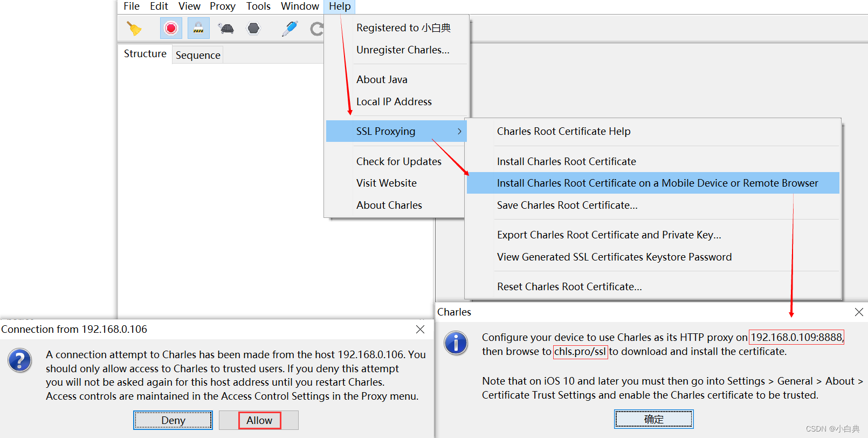Close the Connection from 192.168.0.106 dialog

coord(421,330)
